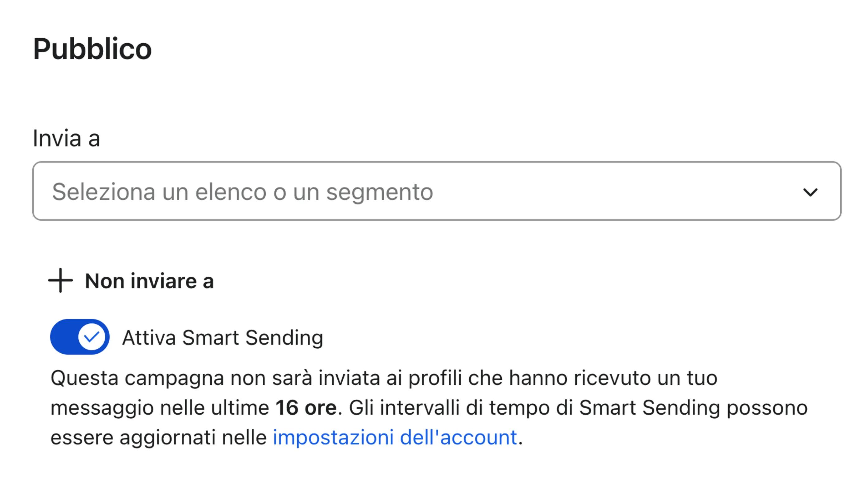Switch off the blue Smart Sending control
868x498 pixels.
[79, 337]
